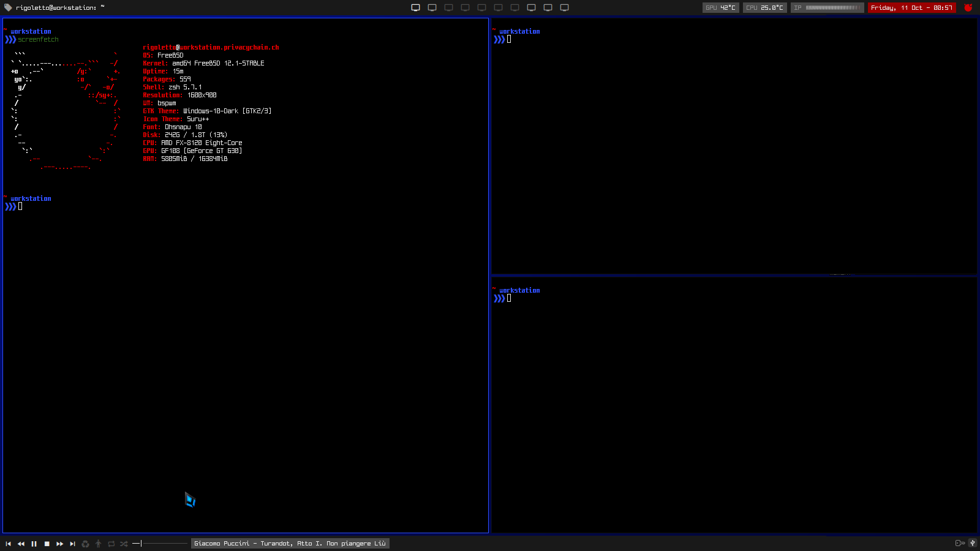Toggle the recycle-arrows player option
This screenshot has width=980, height=551.
click(x=85, y=544)
